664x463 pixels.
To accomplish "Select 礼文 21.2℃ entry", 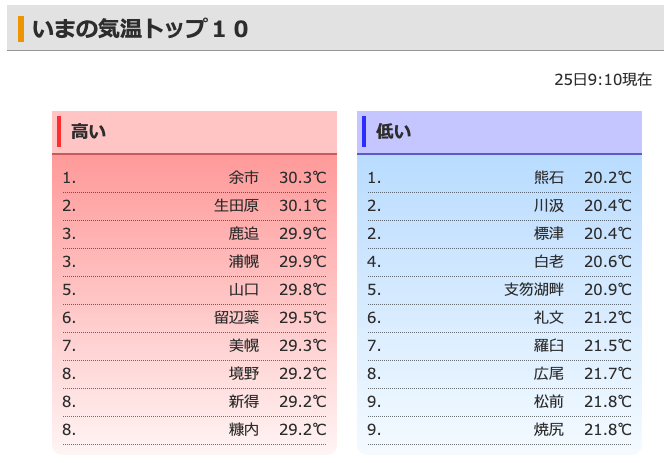I will click(x=499, y=318).
